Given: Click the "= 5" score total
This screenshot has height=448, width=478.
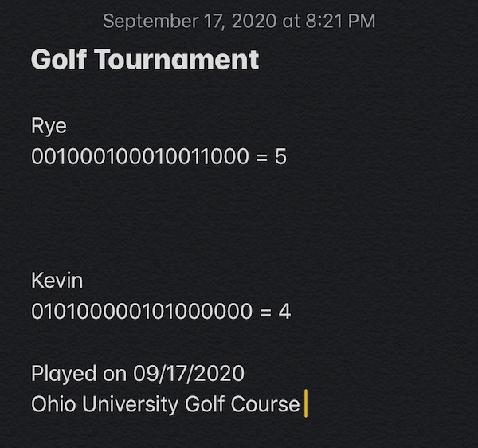Looking at the screenshot, I should point(272,156).
